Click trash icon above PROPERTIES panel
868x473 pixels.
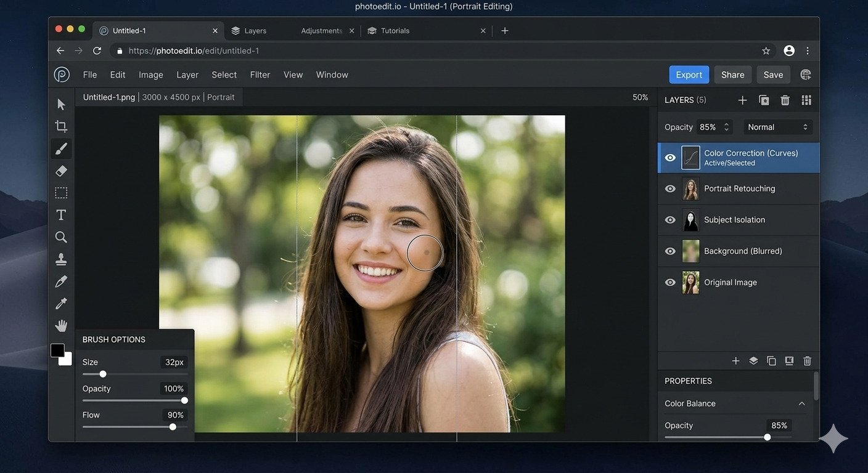[808, 361]
